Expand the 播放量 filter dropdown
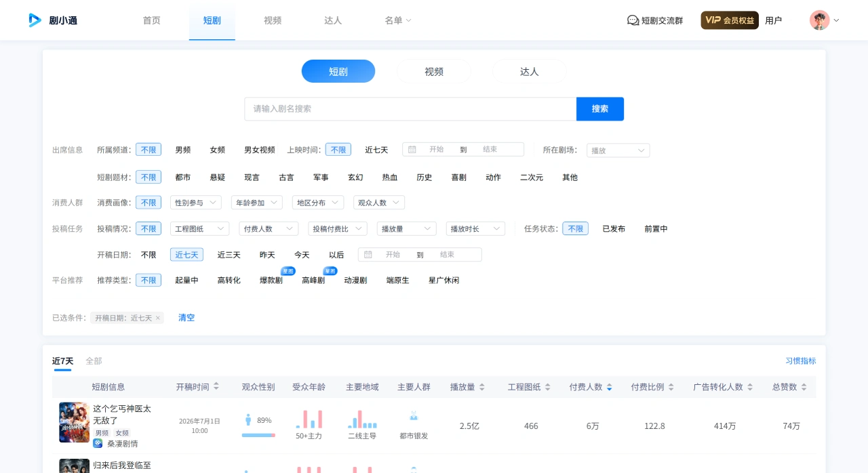Image resolution: width=868 pixels, height=473 pixels. [x=407, y=229]
